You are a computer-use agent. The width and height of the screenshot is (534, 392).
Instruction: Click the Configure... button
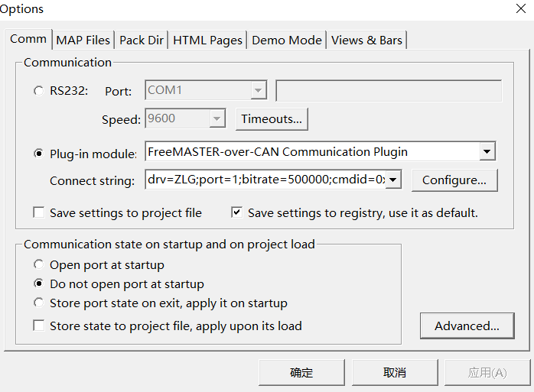(x=454, y=180)
